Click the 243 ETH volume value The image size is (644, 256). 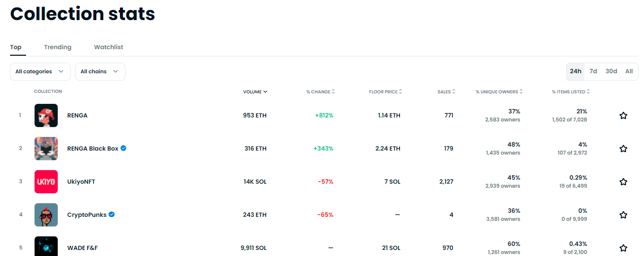(255, 215)
